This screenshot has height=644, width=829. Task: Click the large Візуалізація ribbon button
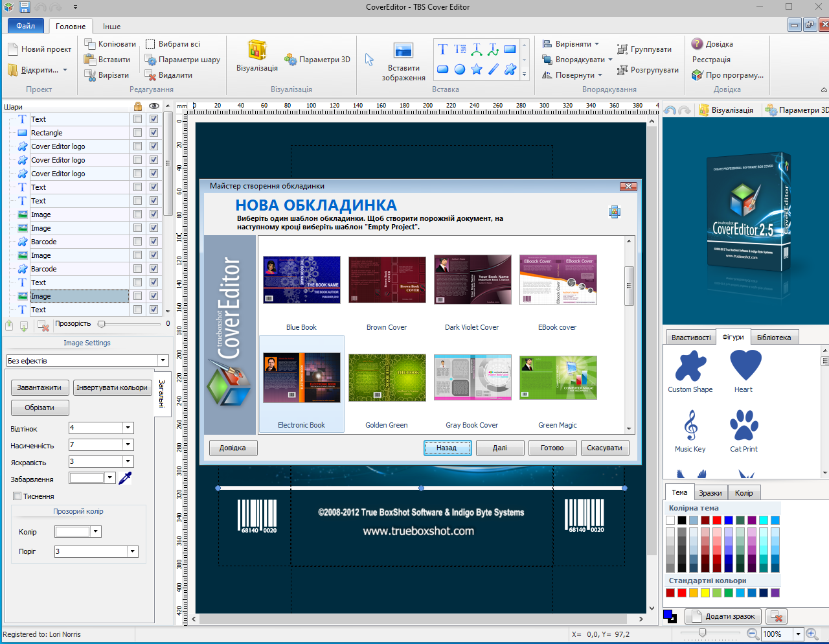[x=257, y=56]
